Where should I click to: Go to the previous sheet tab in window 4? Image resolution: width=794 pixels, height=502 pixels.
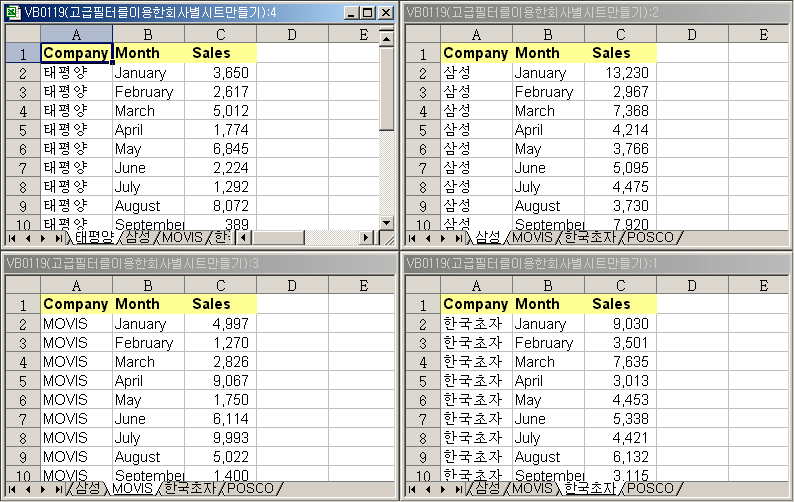[x=28, y=238]
